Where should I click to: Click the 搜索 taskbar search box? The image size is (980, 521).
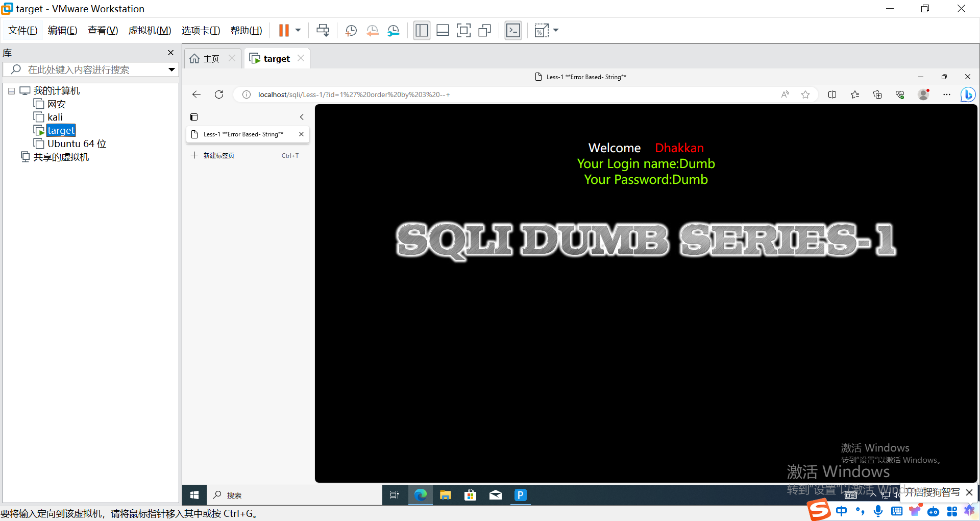(x=295, y=495)
